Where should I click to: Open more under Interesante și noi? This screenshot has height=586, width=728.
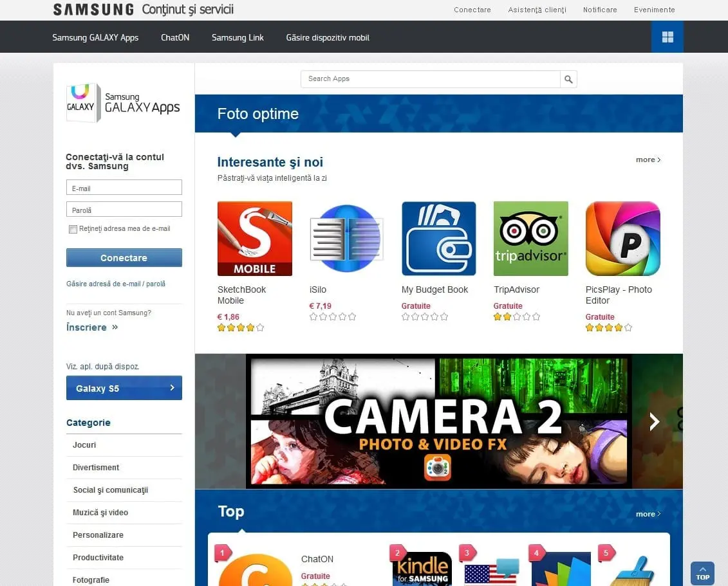click(x=648, y=160)
